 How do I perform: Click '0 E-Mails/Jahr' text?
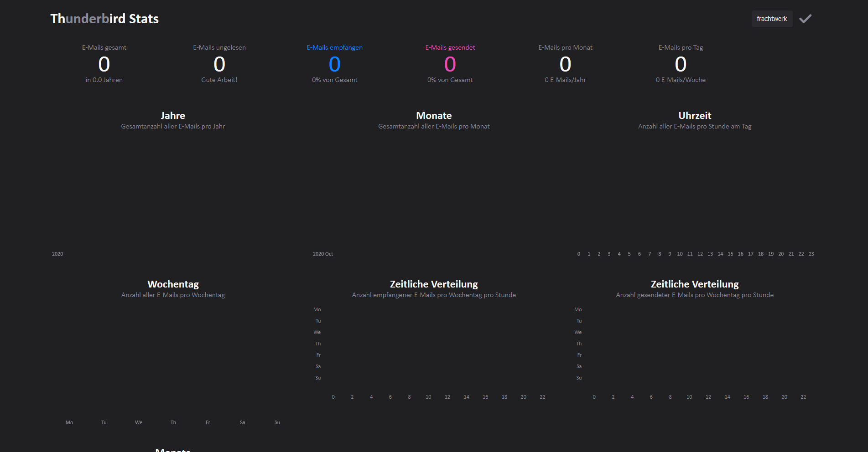pyautogui.click(x=565, y=80)
